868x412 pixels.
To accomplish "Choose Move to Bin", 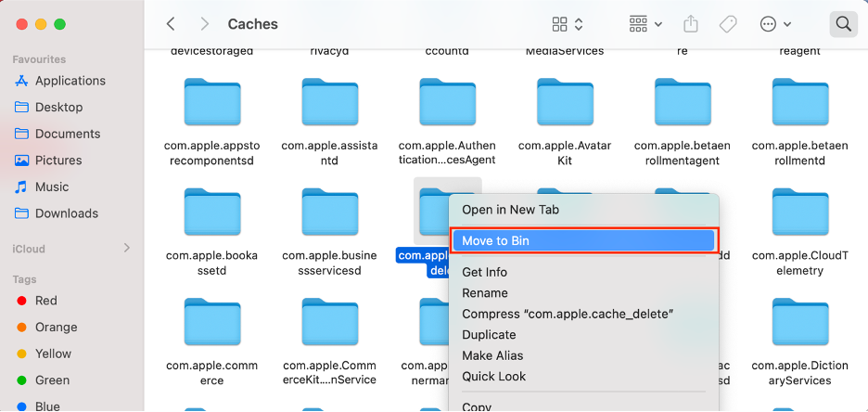I will 583,241.
